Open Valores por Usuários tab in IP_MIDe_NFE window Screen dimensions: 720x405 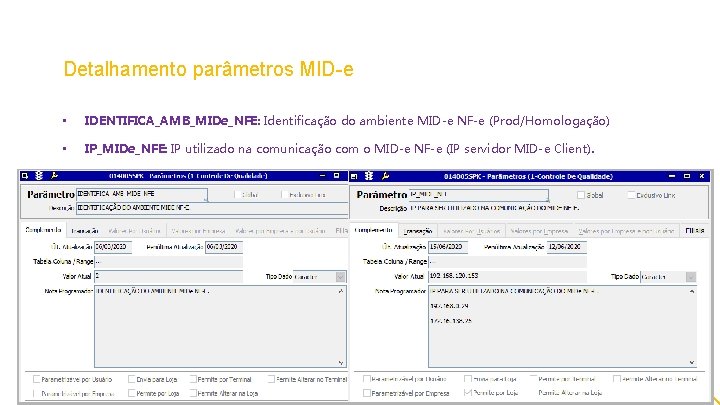[x=472, y=231]
